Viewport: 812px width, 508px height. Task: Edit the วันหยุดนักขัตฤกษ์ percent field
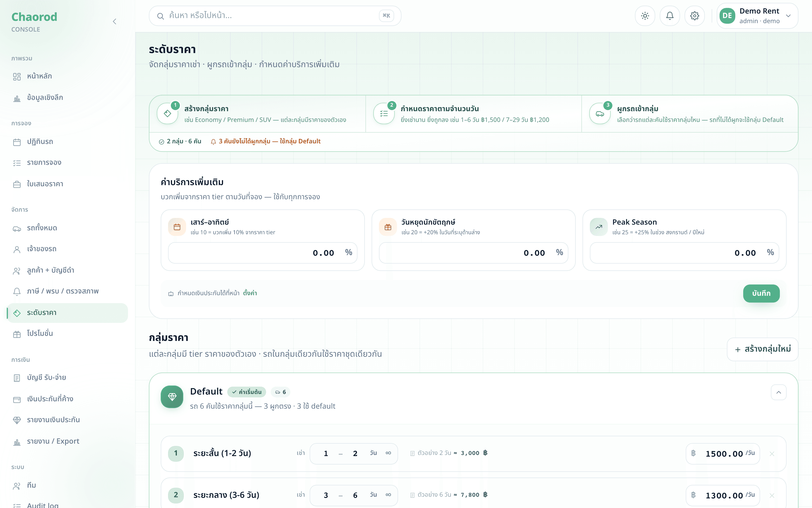(473, 253)
